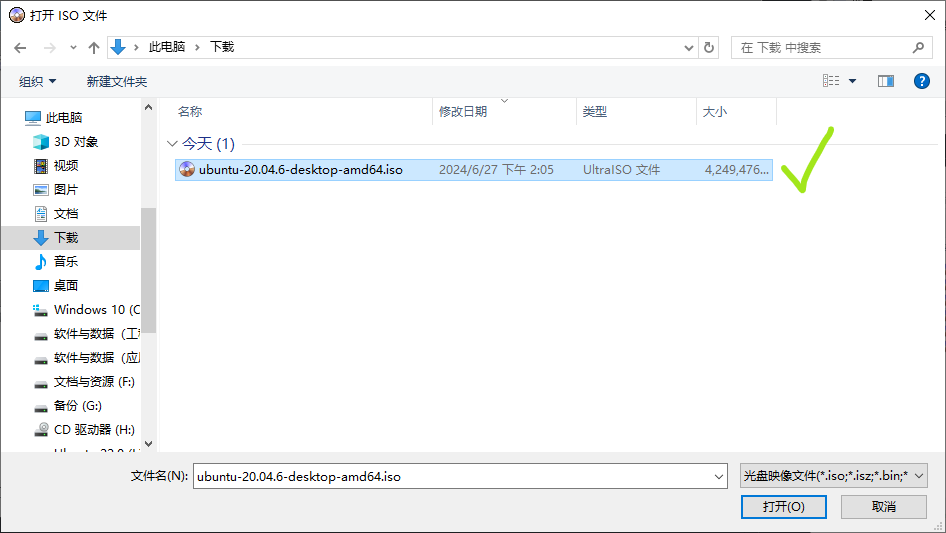The width and height of the screenshot is (946, 533).
Task: Toggle the preview pane icon
Action: 885,81
